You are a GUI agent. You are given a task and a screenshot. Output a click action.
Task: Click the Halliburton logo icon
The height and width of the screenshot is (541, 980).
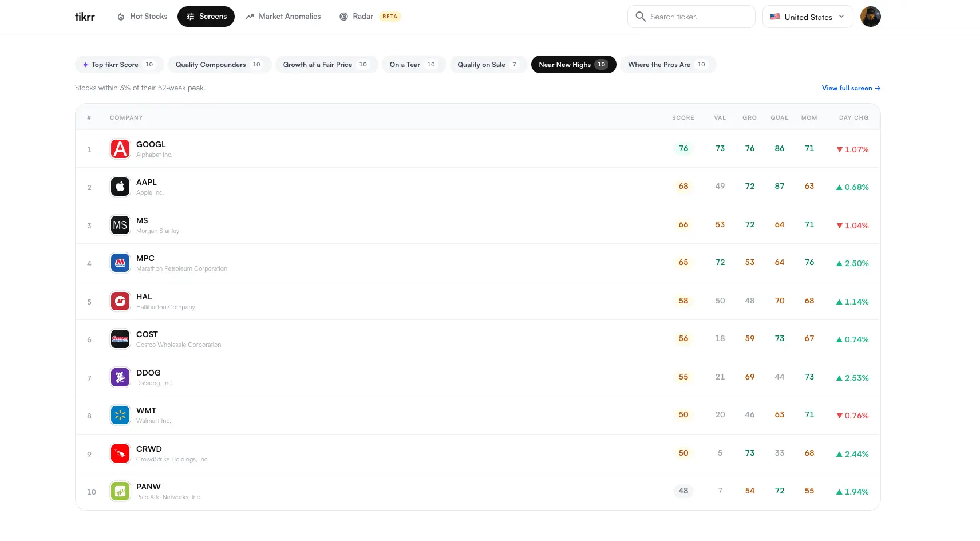pos(120,301)
